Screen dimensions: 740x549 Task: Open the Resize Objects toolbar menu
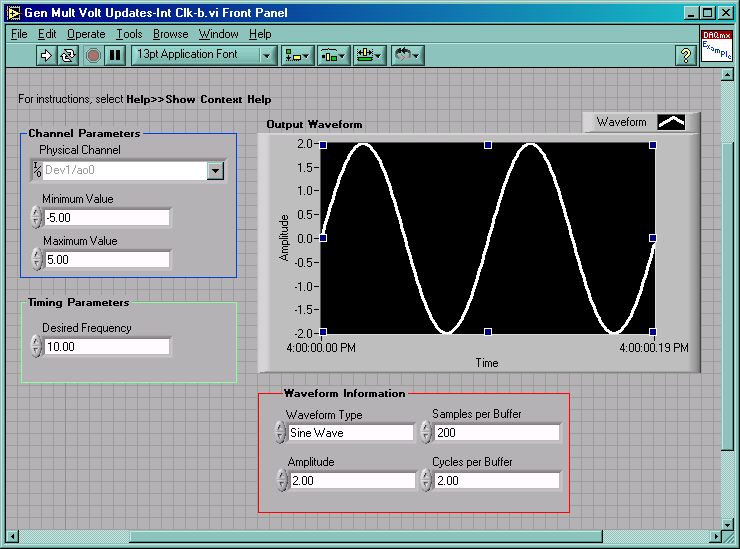[x=370, y=56]
